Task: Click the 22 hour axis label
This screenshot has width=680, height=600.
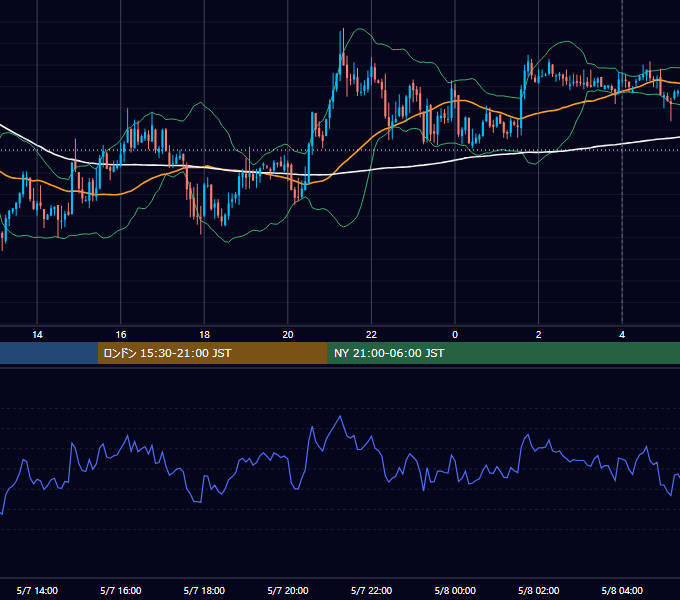Action: click(371, 335)
